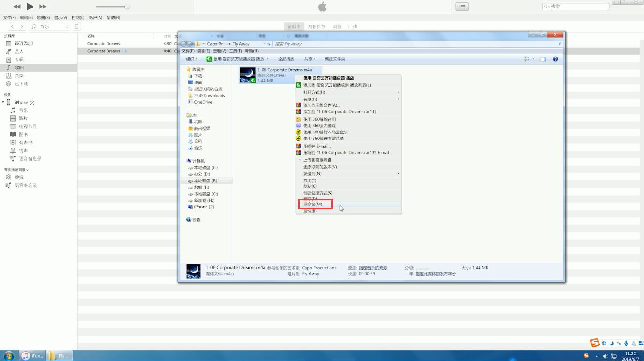Select 网络 in Explorer navigation pane
The width and height of the screenshot is (644, 361).
[x=197, y=220]
